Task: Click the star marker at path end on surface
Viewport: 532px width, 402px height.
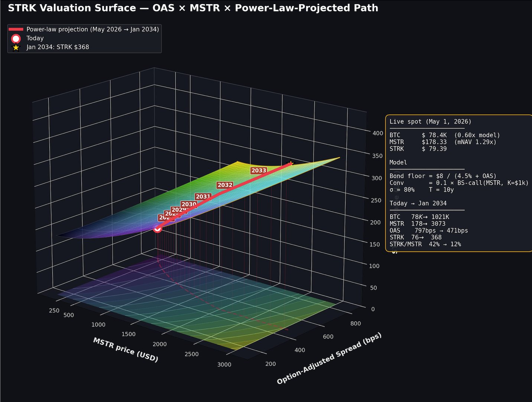Action: point(291,163)
